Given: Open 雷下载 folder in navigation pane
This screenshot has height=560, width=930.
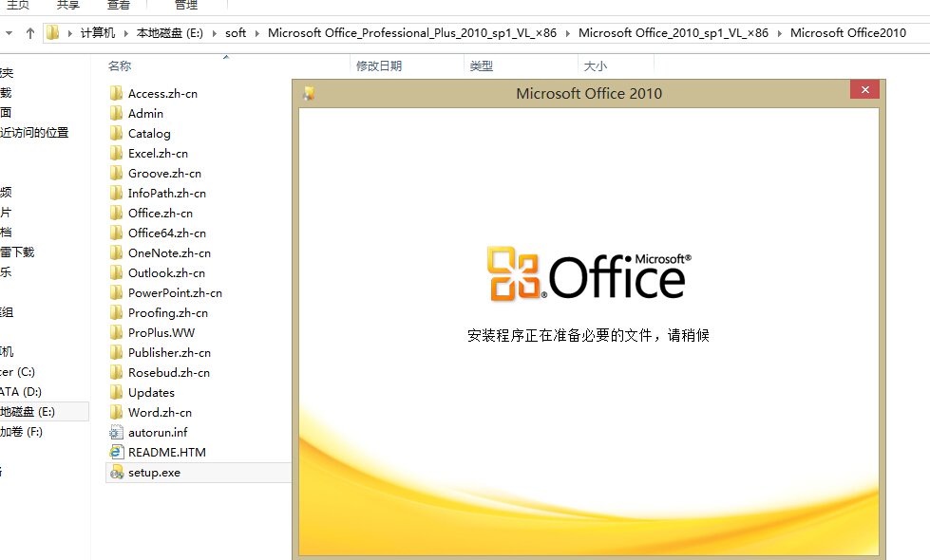Looking at the screenshot, I should click(x=17, y=252).
